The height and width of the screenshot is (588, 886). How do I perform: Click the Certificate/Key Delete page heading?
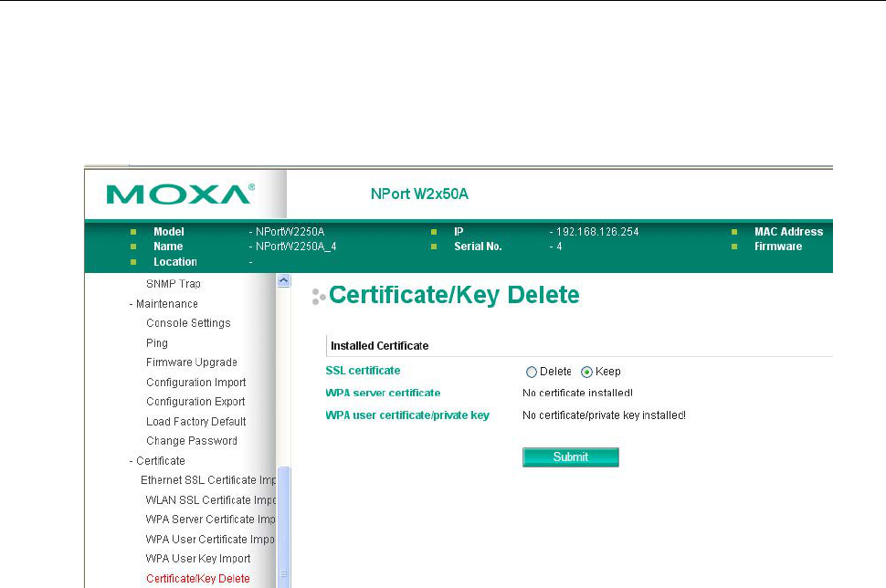pyautogui.click(x=454, y=295)
